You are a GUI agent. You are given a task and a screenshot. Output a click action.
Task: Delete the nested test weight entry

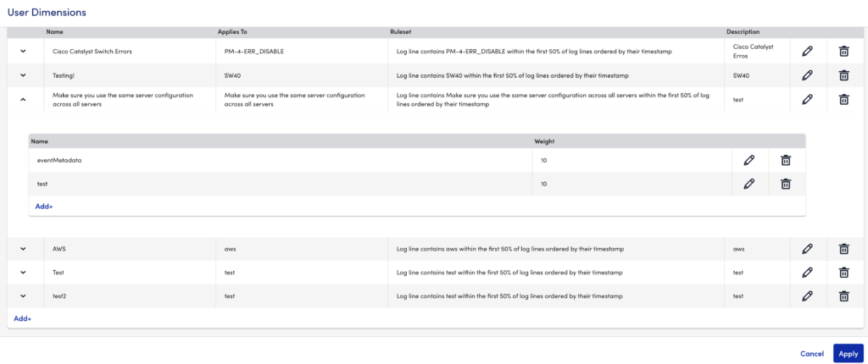click(786, 184)
